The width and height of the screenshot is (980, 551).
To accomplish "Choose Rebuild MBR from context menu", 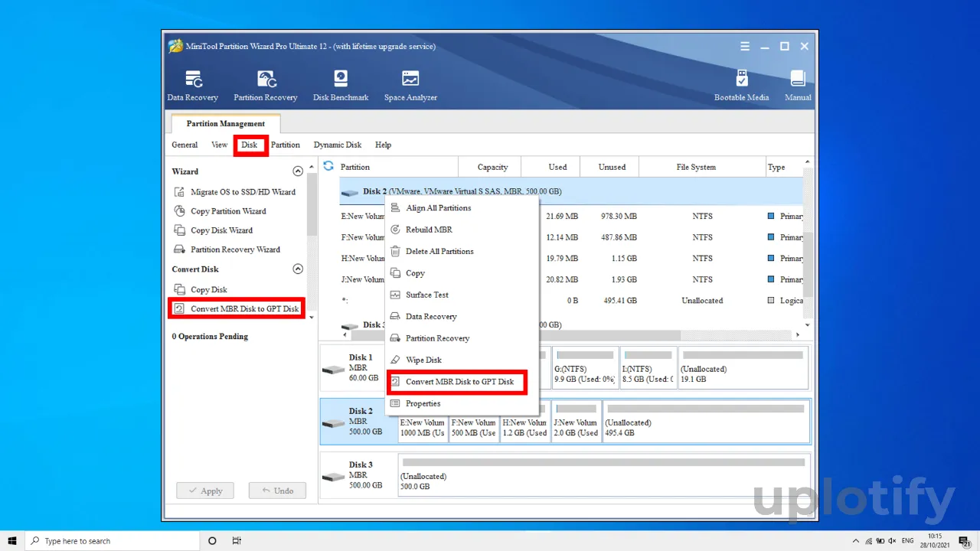I will coord(462,230).
